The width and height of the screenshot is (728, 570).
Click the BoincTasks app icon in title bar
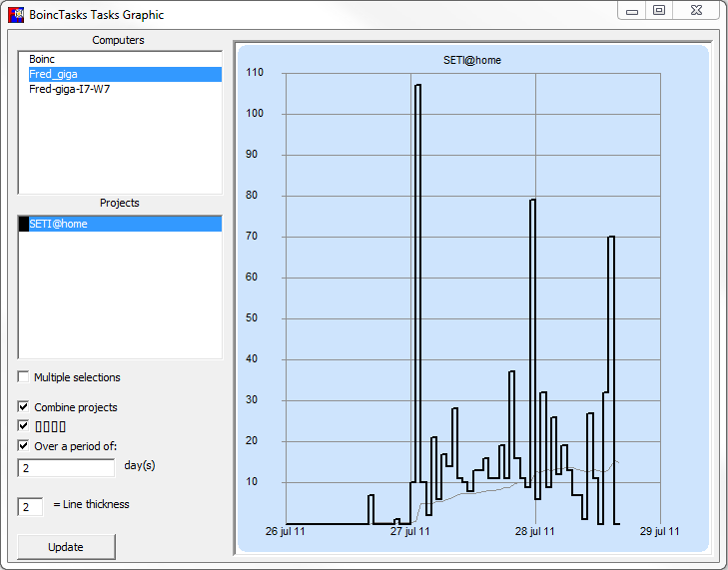[16, 15]
